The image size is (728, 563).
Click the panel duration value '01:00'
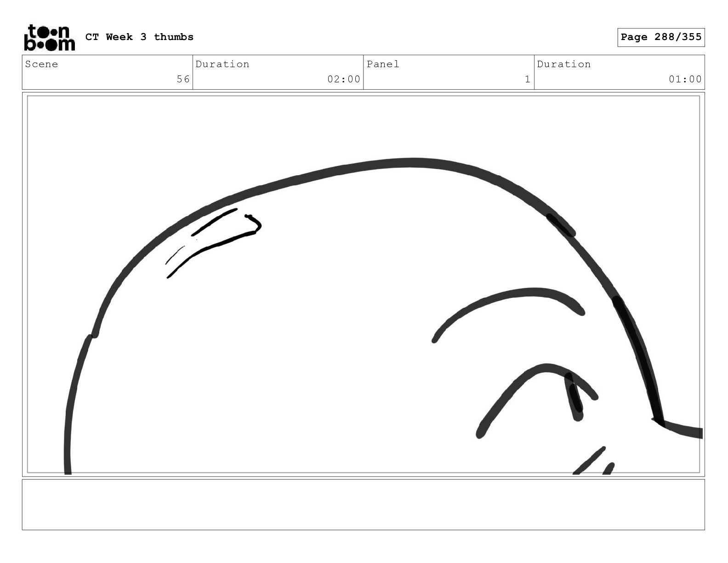point(685,79)
